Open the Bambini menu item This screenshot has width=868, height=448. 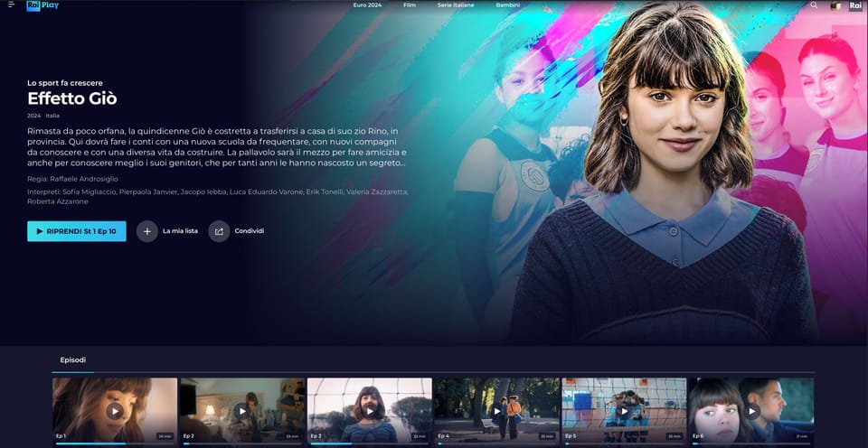tap(507, 5)
